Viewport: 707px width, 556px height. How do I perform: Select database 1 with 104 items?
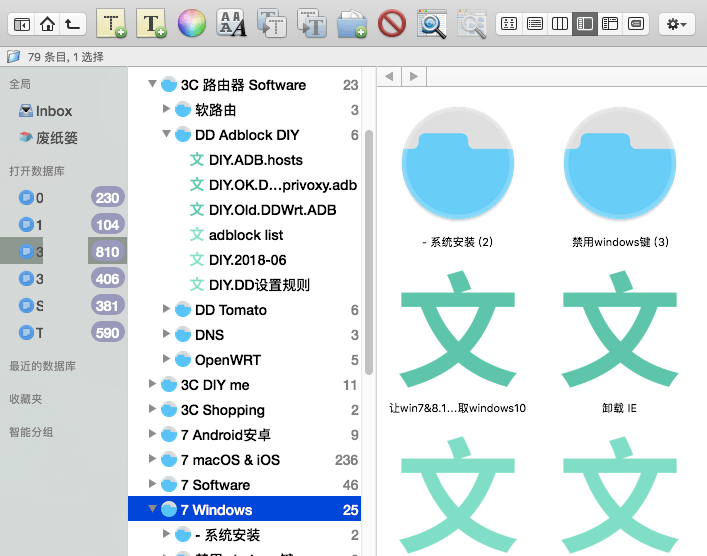[63, 225]
